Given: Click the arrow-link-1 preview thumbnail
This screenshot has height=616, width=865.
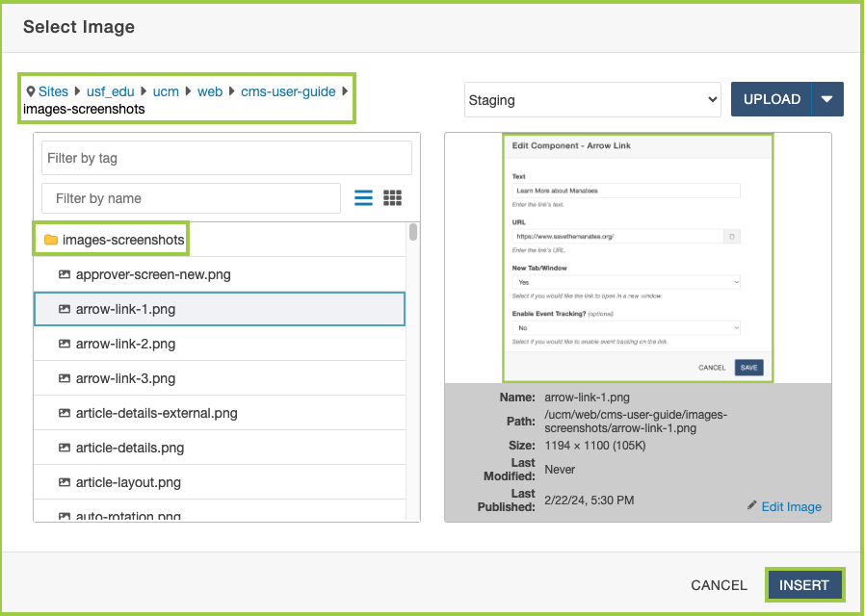Looking at the screenshot, I should point(638,258).
